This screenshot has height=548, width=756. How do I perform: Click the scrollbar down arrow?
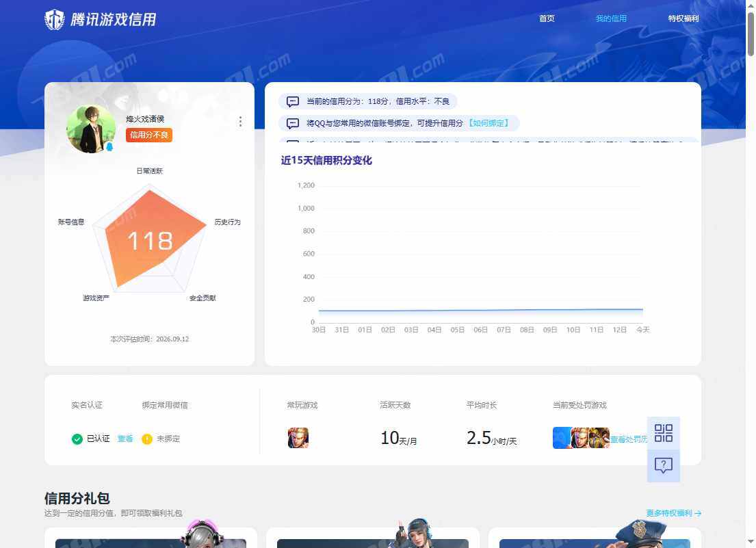point(751,543)
